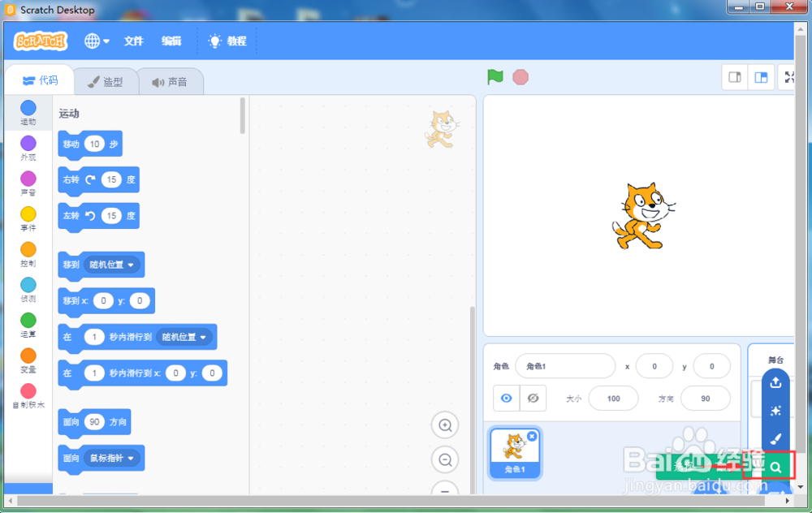Viewport: 812px width, 513px height.
Task: Select the 自制积木 block category
Action: click(28, 397)
